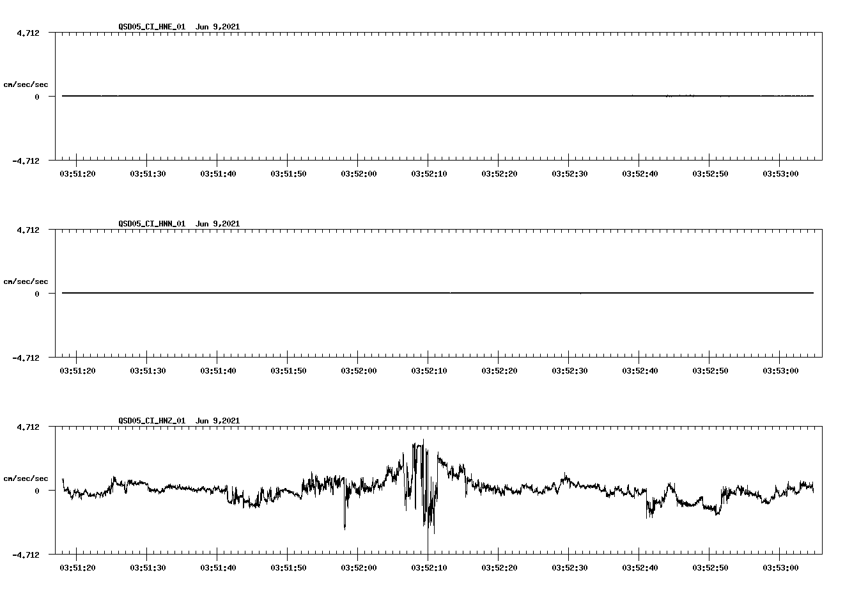Select the QSD05_CI_HNZ_01 plot title

[x=179, y=421]
